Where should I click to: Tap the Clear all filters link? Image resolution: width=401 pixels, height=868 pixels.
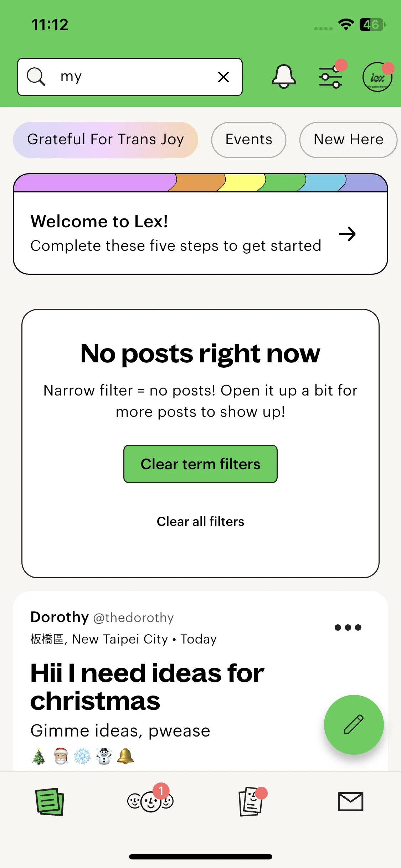200,522
